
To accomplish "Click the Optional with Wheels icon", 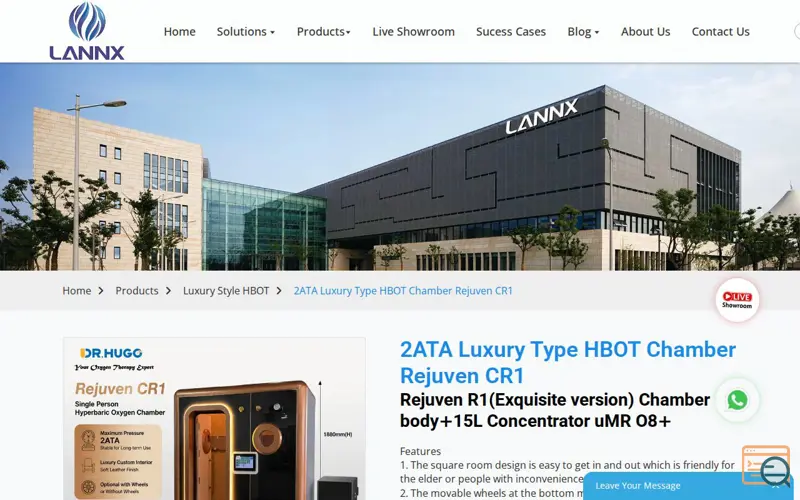I will click(88, 487).
